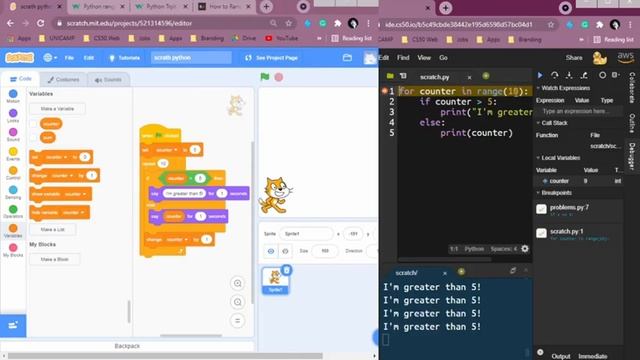The image size is (640, 360).
Task: Click See Project Page button
Action: pyautogui.click(x=271, y=58)
